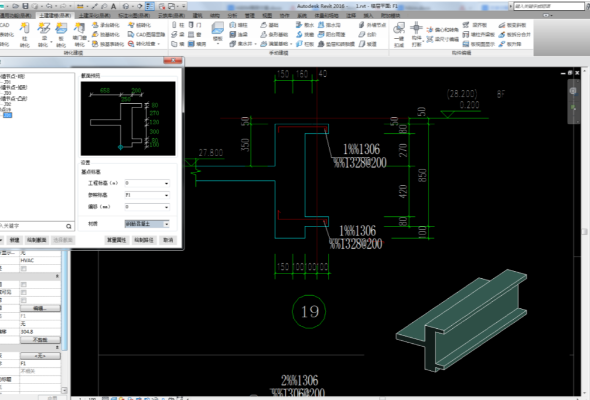Click the 编辑... edit button in properties
The height and width of the screenshot is (400, 590).
click(x=40, y=308)
